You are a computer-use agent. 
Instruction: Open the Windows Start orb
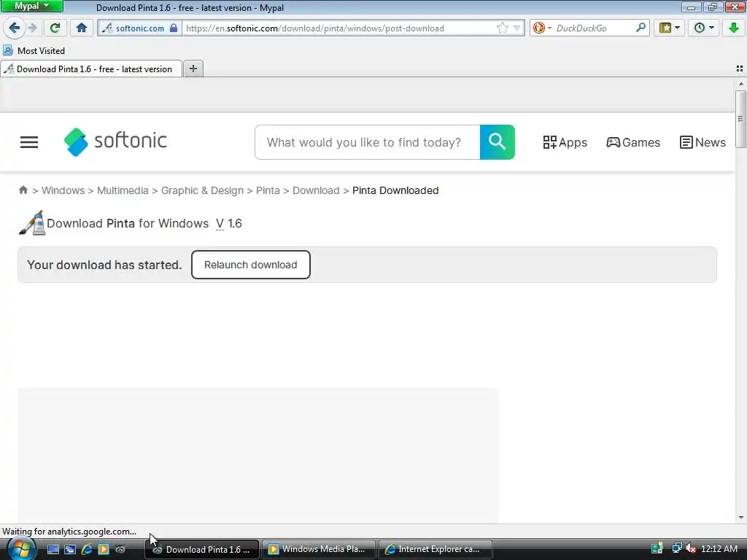coord(20,548)
